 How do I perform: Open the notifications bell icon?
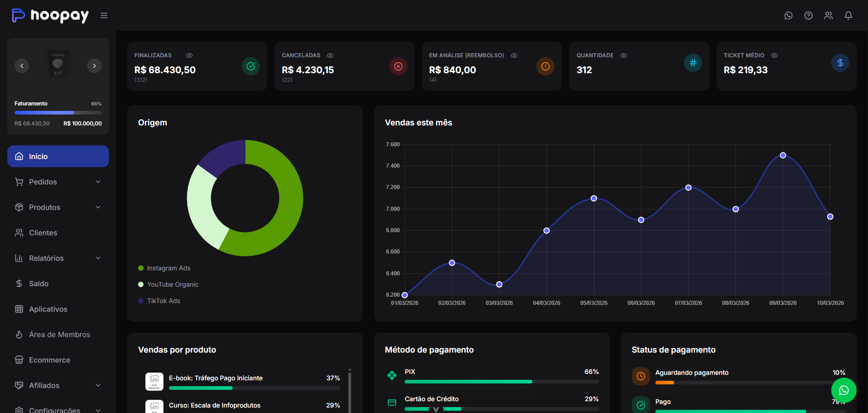pos(848,15)
